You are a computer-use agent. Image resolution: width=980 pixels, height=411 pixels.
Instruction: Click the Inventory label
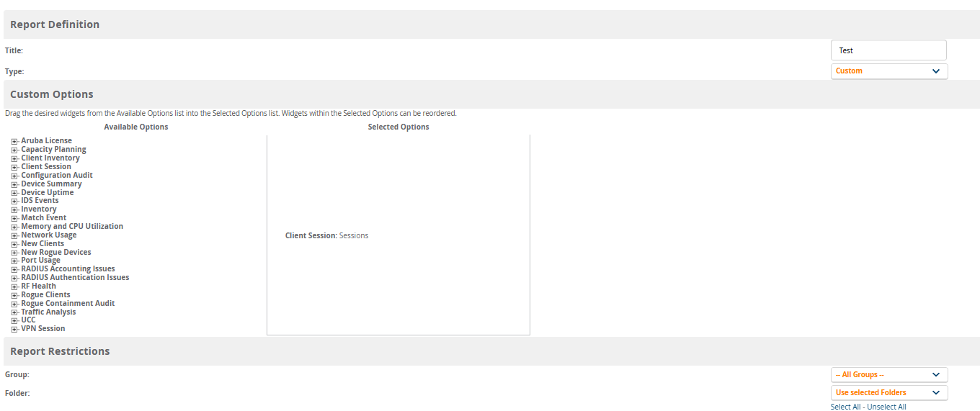tap(39, 209)
